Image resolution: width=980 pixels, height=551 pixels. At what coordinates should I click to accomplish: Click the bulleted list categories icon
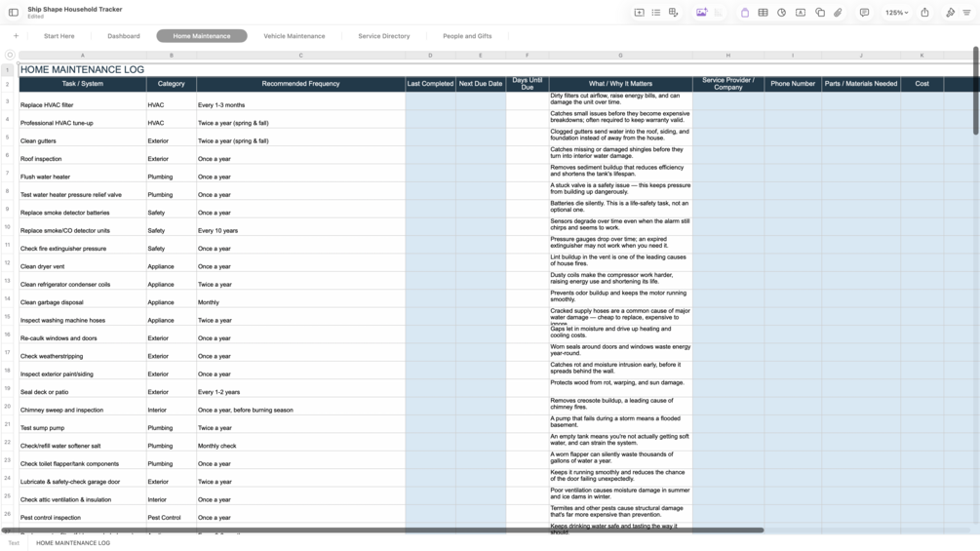click(x=655, y=13)
